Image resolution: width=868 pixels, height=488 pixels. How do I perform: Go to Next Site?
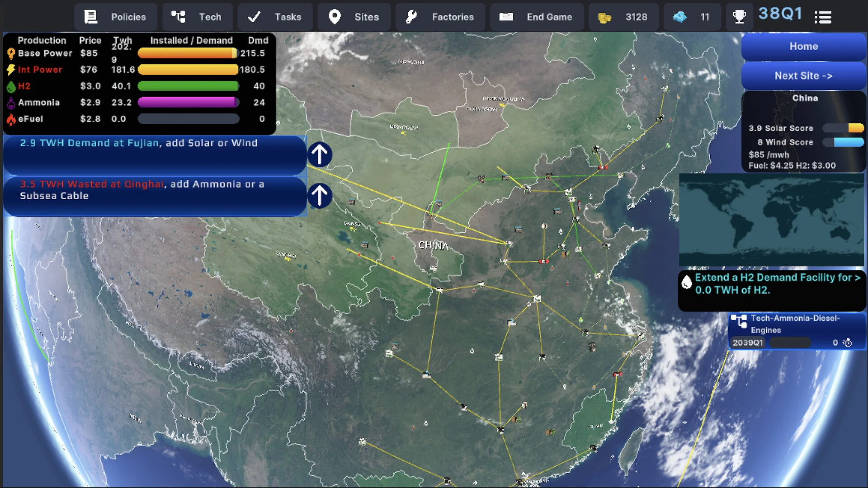pyautogui.click(x=803, y=76)
